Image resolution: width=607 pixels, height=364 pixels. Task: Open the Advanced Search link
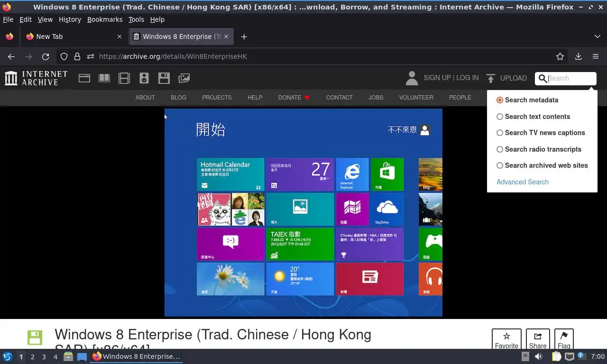[523, 182]
